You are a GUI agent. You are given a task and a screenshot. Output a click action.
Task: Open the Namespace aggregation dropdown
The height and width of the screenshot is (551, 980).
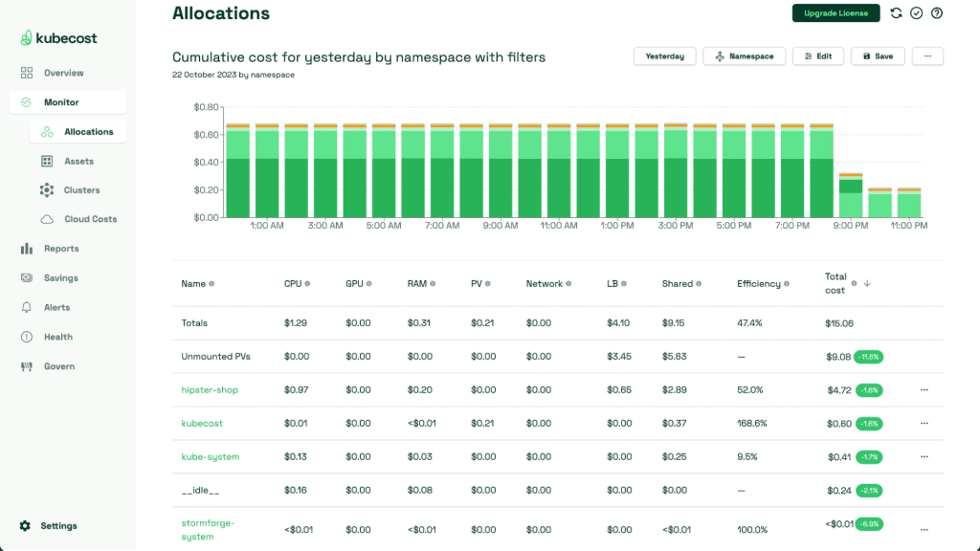744,56
